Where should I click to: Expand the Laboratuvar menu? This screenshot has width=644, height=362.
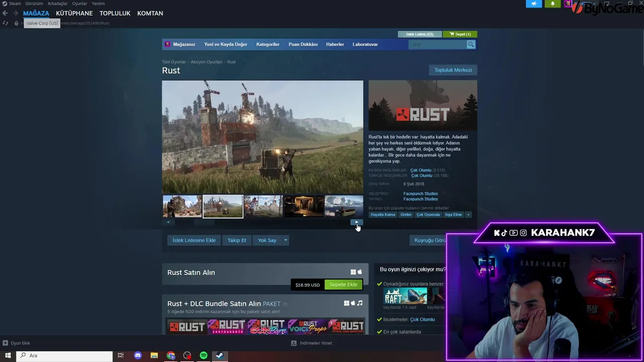[x=365, y=44]
